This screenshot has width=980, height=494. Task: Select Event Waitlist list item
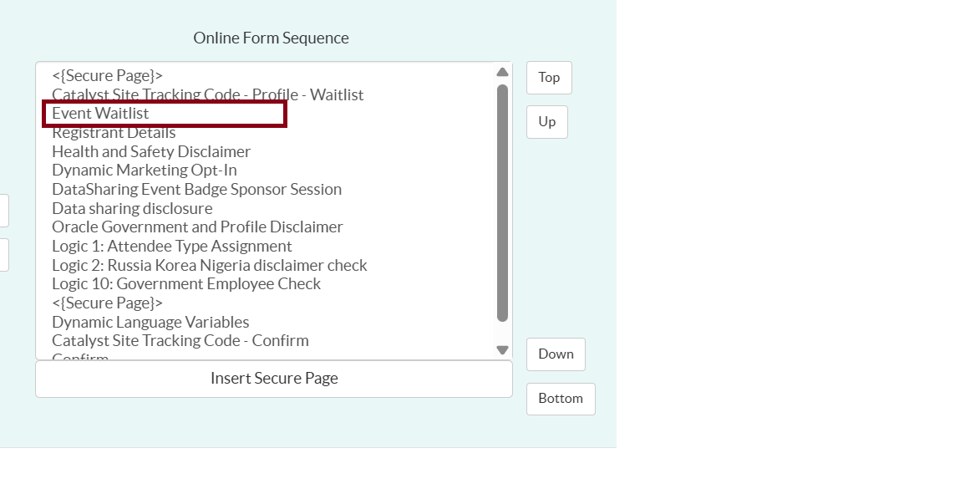100,114
